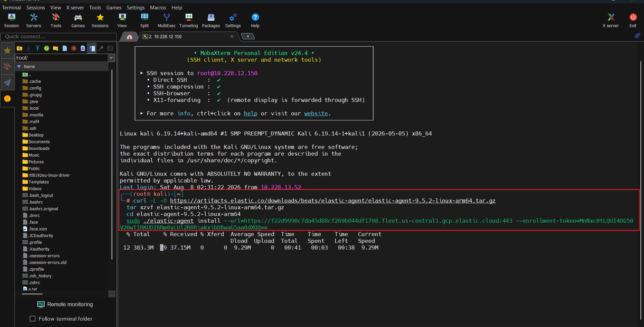Open the elastic-agent download URL link
Image resolution: width=644 pixels, height=327 pixels.
tap(333, 201)
